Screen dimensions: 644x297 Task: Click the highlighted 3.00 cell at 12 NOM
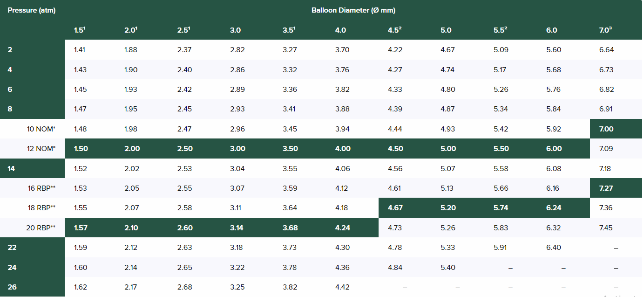tap(237, 149)
